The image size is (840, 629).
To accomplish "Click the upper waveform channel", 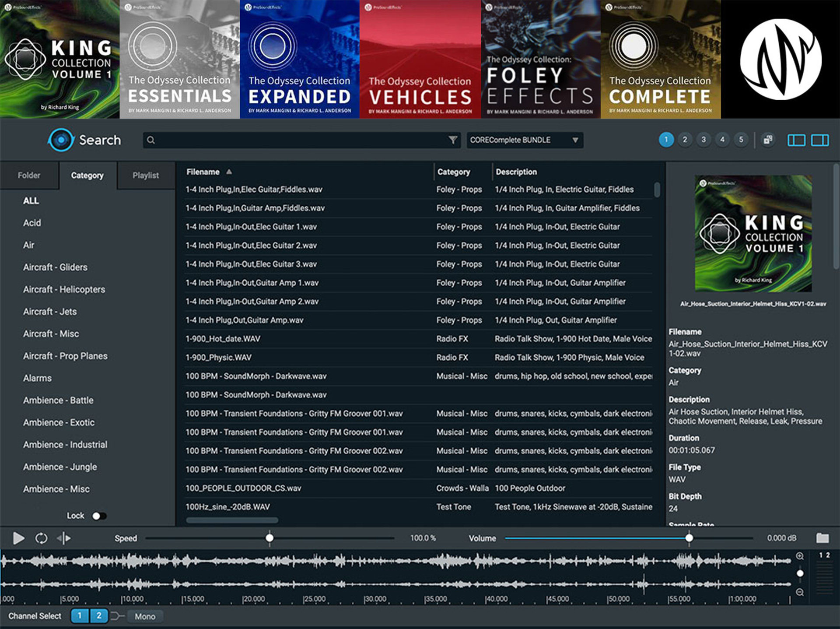I will coord(396,561).
